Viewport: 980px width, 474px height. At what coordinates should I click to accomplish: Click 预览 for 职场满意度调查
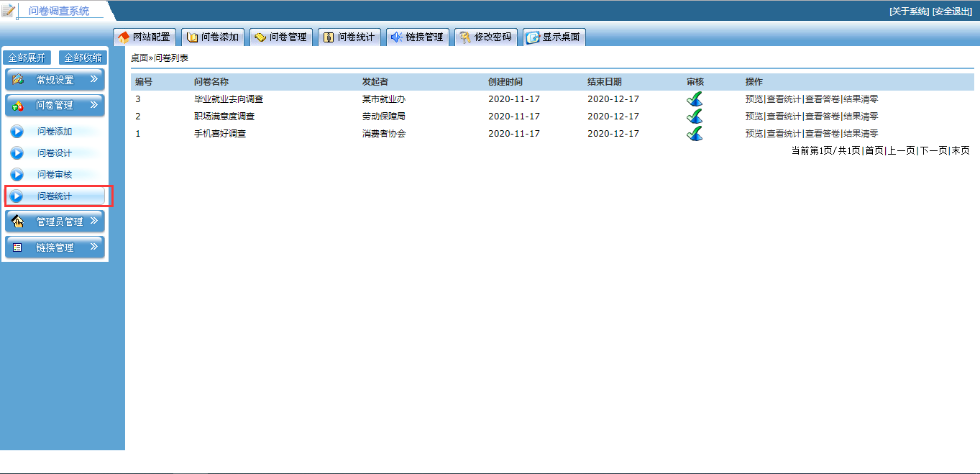754,117
